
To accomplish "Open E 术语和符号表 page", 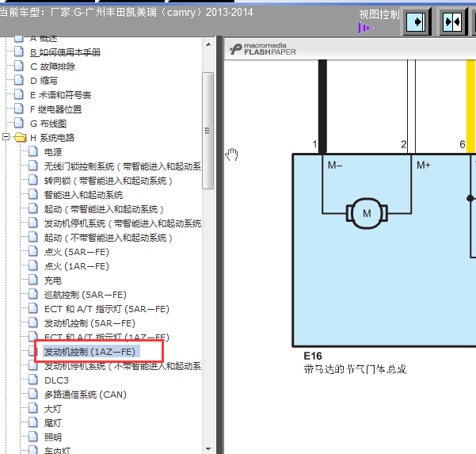I will click(60, 95).
